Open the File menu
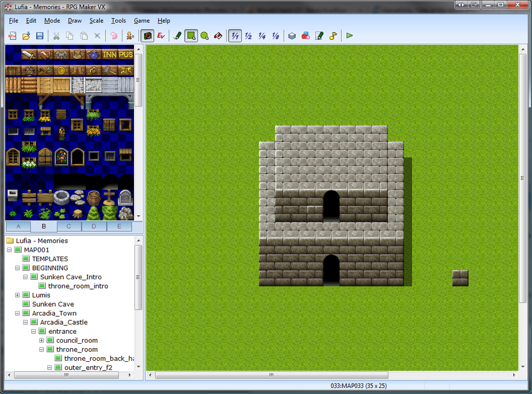This screenshot has height=394, width=532. point(14,21)
